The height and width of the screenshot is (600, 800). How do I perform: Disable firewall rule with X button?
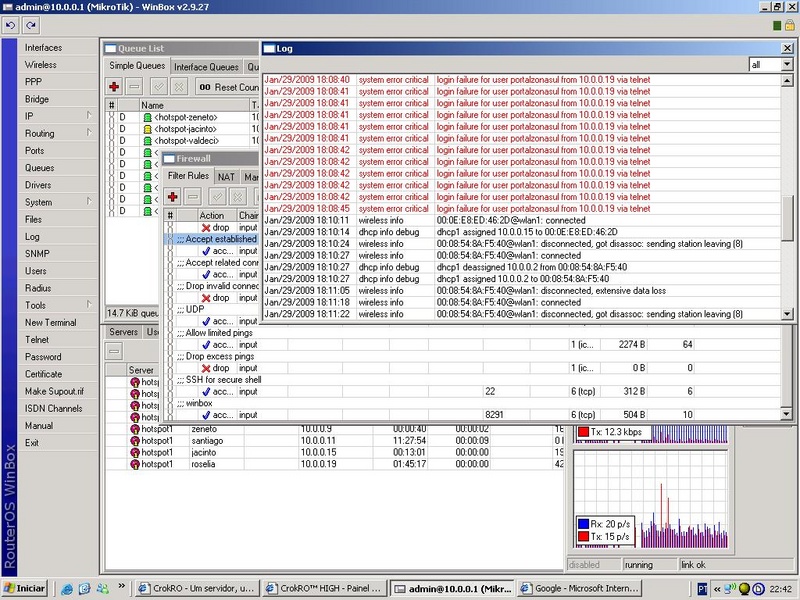tap(238, 196)
